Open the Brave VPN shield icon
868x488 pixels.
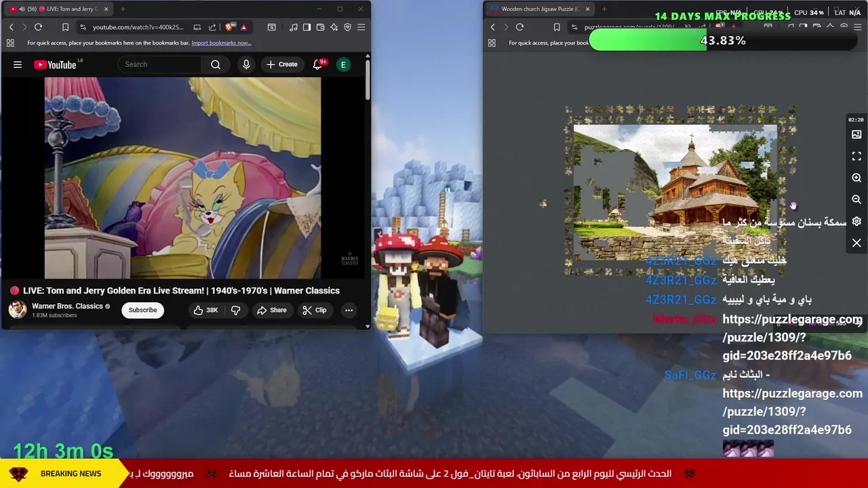coord(347,27)
